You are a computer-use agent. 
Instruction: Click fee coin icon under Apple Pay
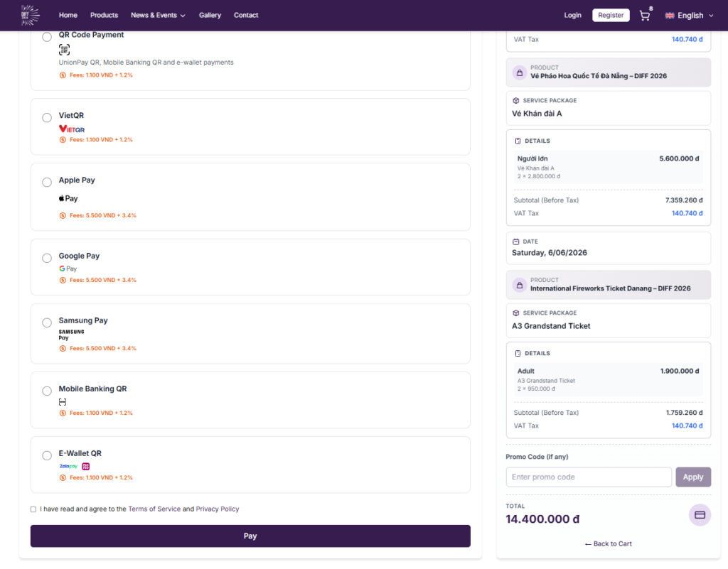(x=63, y=215)
